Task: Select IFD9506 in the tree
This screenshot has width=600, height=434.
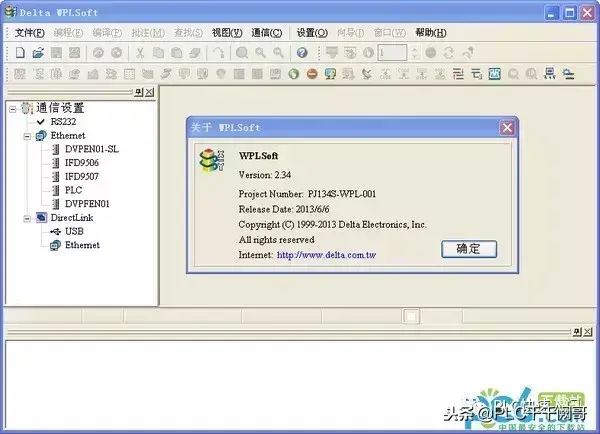Action: coord(82,163)
